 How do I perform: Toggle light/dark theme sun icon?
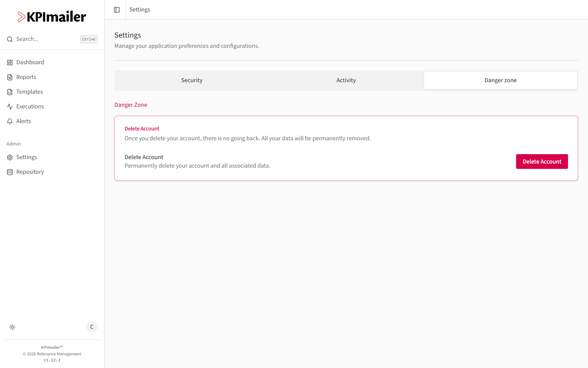12,327
